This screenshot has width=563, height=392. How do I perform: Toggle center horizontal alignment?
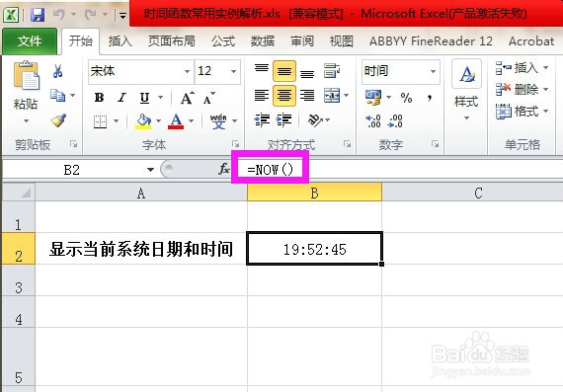pos(284,96)
